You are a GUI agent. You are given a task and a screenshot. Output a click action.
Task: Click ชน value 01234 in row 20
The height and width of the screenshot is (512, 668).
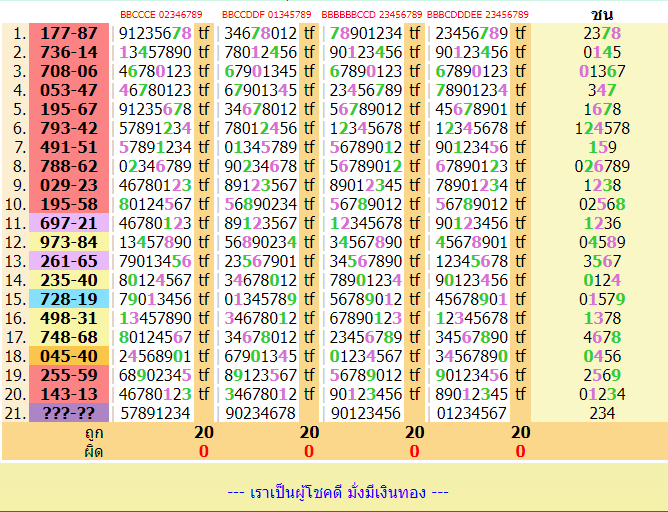pyautogui.click(x=602, y=394)
